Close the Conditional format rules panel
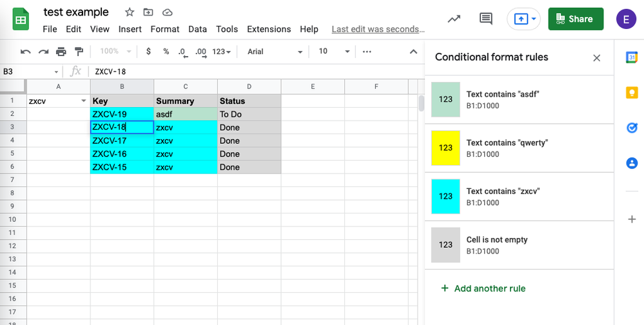 coord(597,58)
